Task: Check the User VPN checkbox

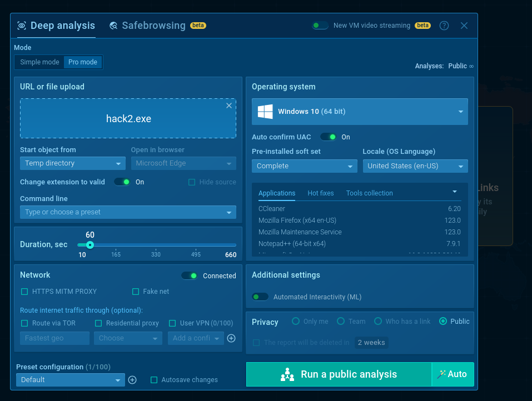Action: pos(172,323)
